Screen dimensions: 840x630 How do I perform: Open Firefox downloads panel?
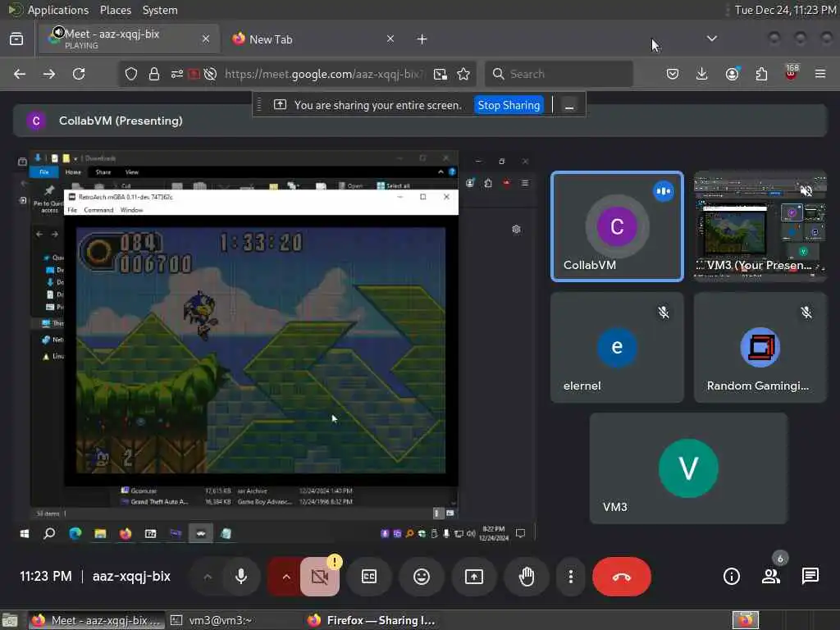[x=702, y=74]
